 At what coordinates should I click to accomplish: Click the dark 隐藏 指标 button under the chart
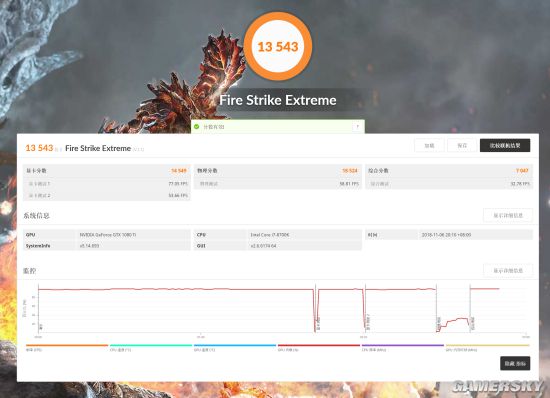click(x=515, y=363)
